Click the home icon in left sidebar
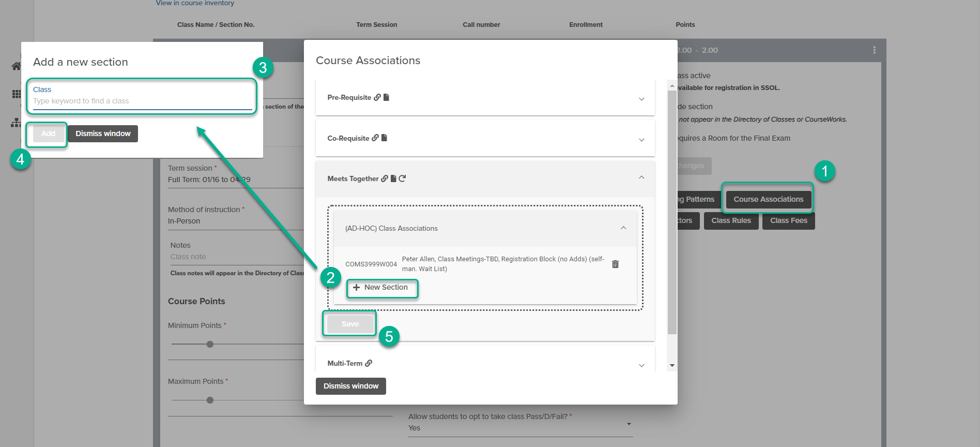 tap(16, 66)
